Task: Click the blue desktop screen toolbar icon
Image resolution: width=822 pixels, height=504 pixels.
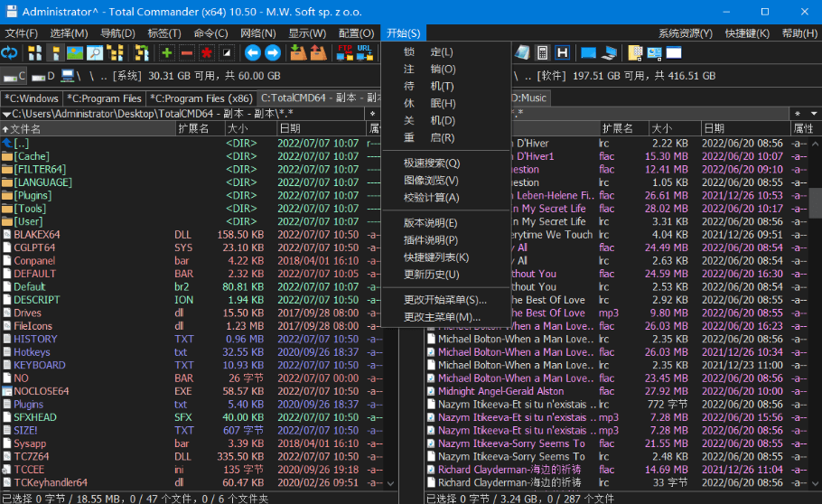Action: (588, 53)
